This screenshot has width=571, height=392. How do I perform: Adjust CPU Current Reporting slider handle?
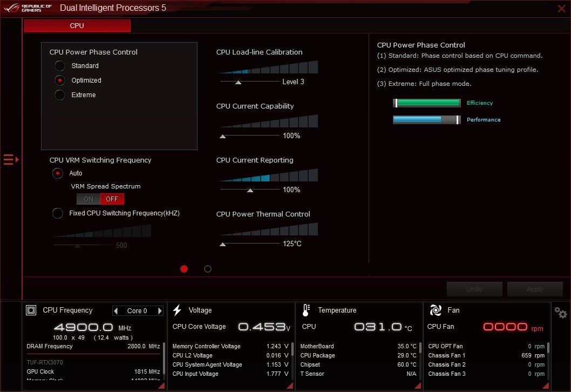pyautogui.click(x=250, y=191)
